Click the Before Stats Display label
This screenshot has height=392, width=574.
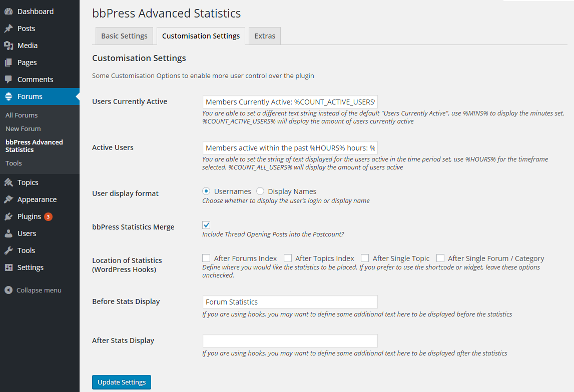(126, 301)
